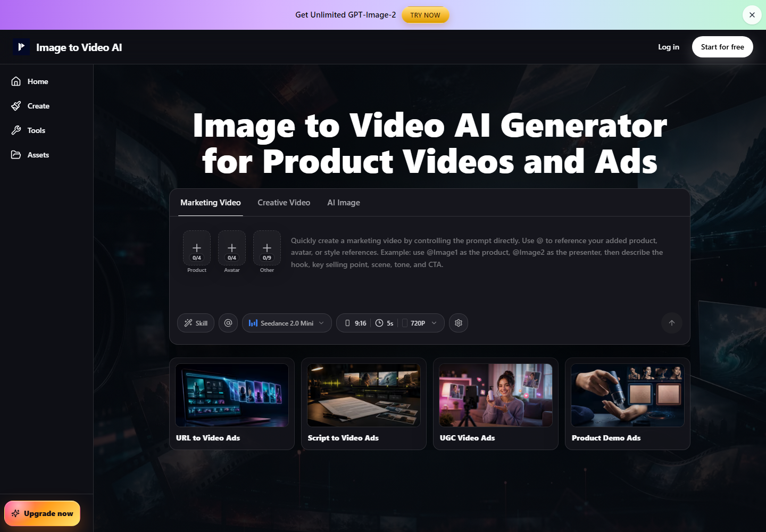The height and width of the screenshot is (532, 766).
Task: Open the 9:16 5s 720P settings dropdown
Action: point(390,323)
